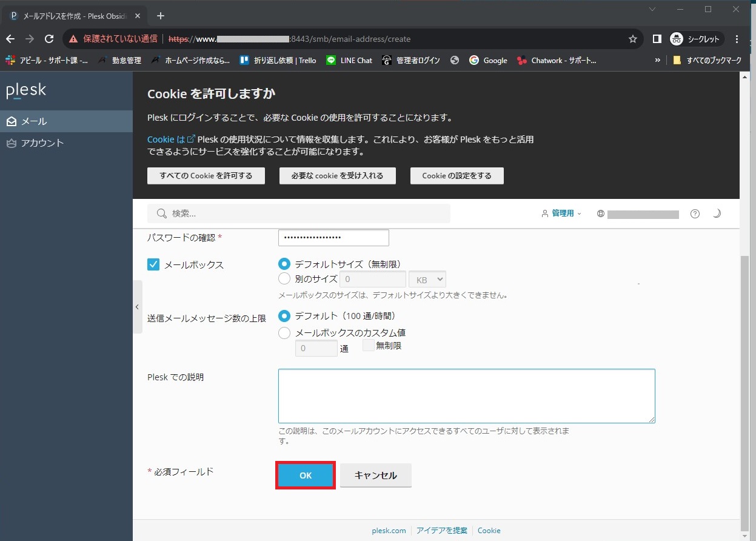
Task: Click すべての Cookie を許可する button
Action: pyautogui.click(x=206, y=176)
